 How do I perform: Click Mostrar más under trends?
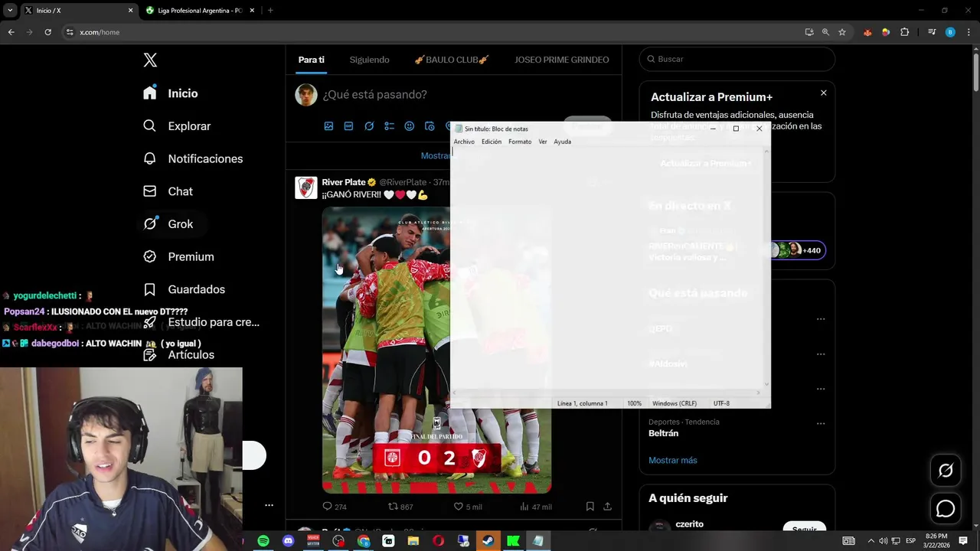[673, 460]
